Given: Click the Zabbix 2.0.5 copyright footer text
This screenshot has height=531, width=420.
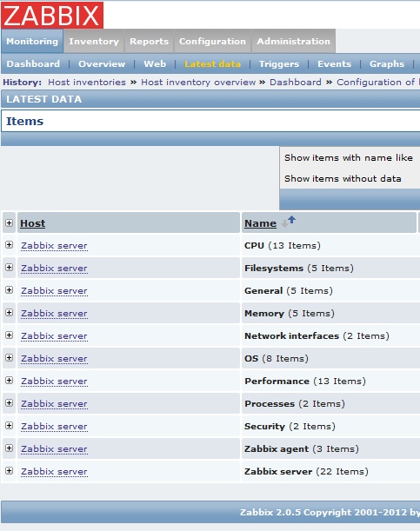Looking at the screenshot, I should (330, 512).
